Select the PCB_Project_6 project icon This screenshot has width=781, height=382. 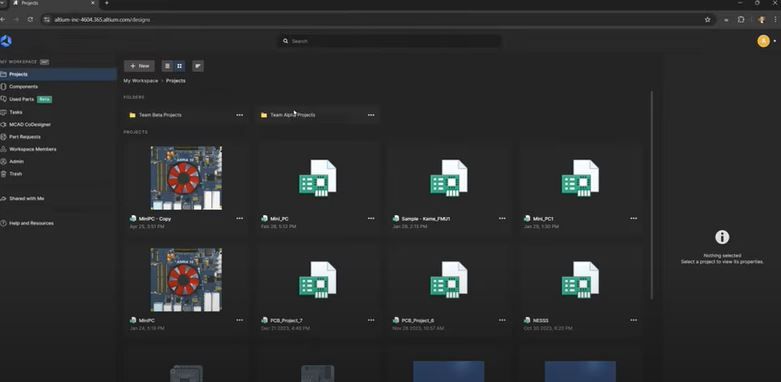click(449, 280)
